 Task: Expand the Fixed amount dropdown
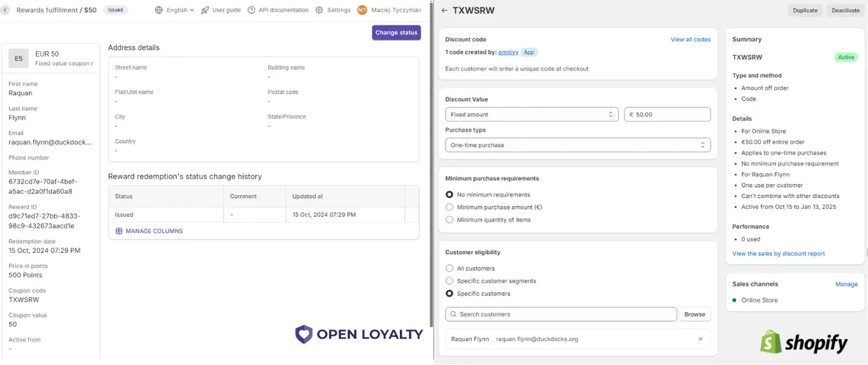pyautogui.click(x=532, y=115)
